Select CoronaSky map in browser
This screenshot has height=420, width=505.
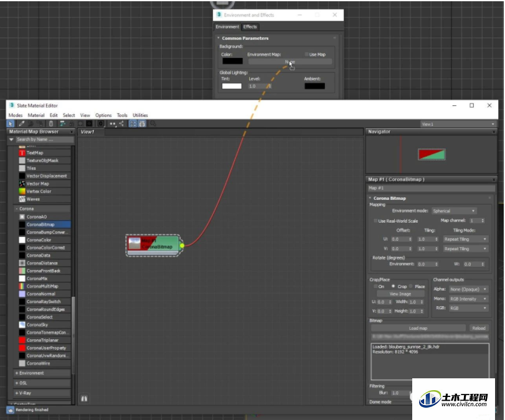click(x=44, y=325)
